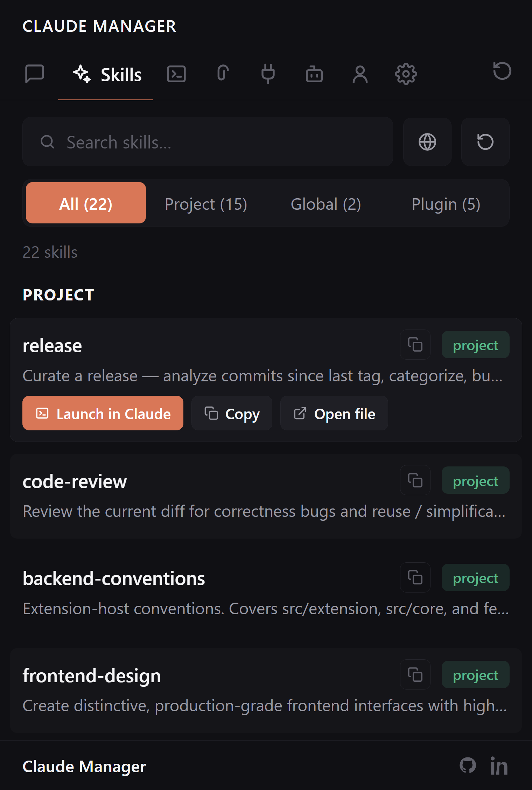Click the Copy button for release
Viewport: 532px width, 790px height.
tap(232, 414)
